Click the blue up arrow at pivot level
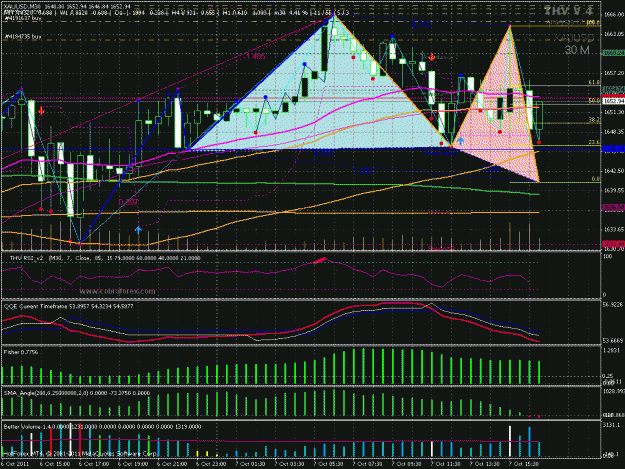Image resolution: width=625 pixels, height=469 pixels. coord(460,140)
